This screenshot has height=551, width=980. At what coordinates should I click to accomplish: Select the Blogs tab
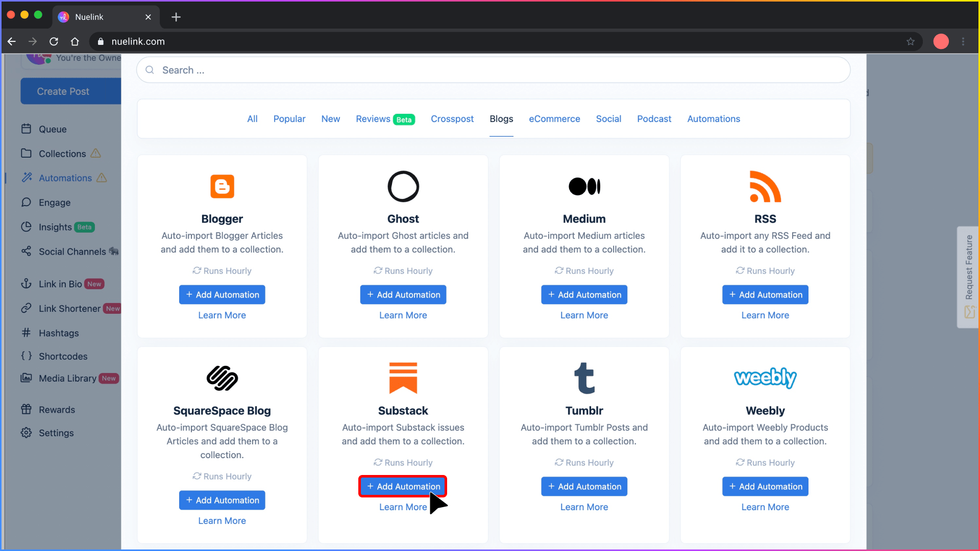click(x=501, y=119)
